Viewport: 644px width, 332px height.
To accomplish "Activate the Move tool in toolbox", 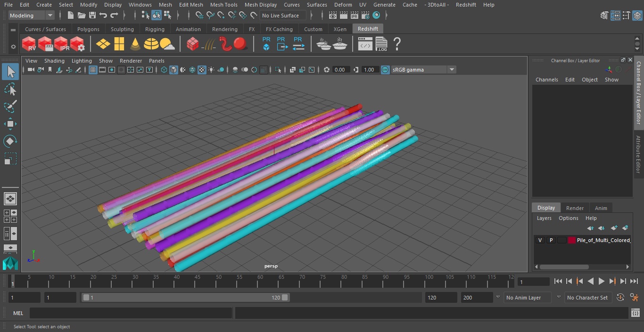I will pos(10,124).
